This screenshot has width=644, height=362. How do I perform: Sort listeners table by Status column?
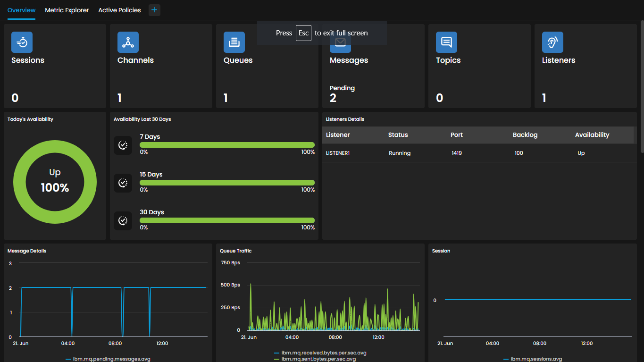(398, 135)
